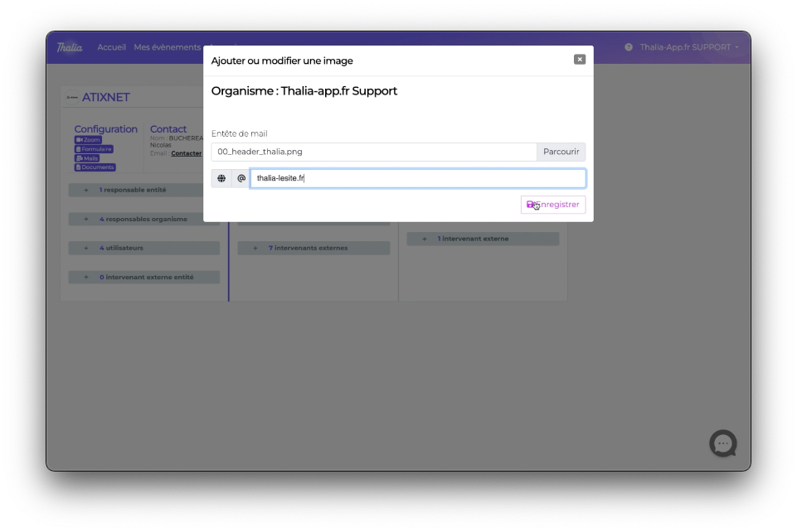This screenshot has width=797, height=532.
Task: Click the globe icon beside the URL field
Action: [221, 178]
